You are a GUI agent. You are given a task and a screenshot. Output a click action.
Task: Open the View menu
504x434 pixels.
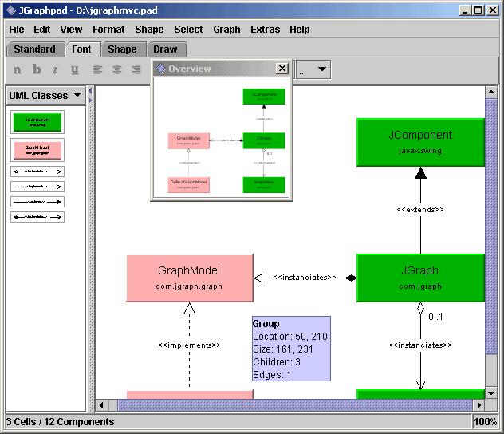71,30
